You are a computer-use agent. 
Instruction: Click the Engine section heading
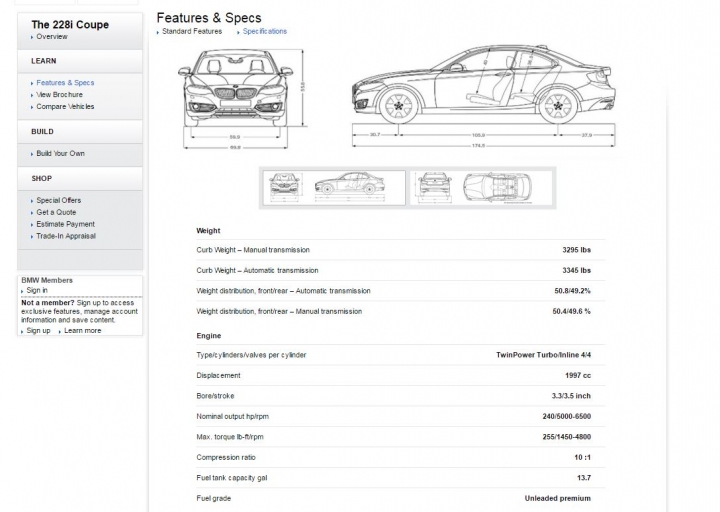tap(208, 336)
